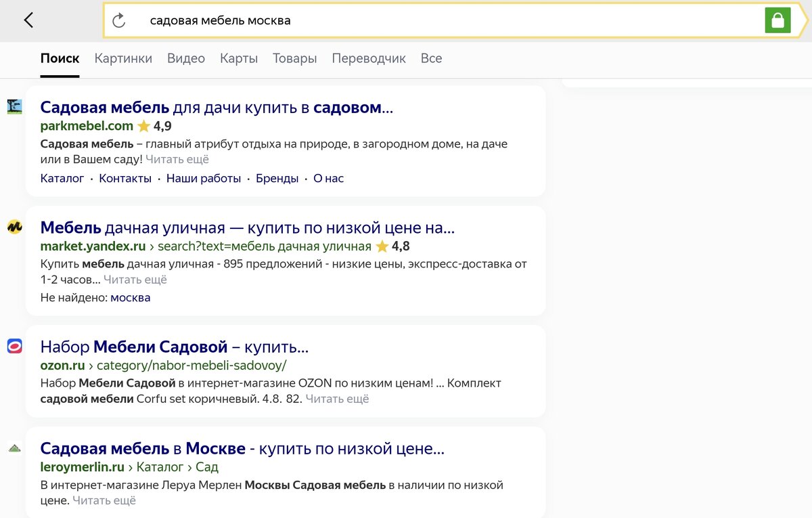Switch to the Картинки tab
Image resolution: width=812 pixels, height=518 pixels.
123,58
